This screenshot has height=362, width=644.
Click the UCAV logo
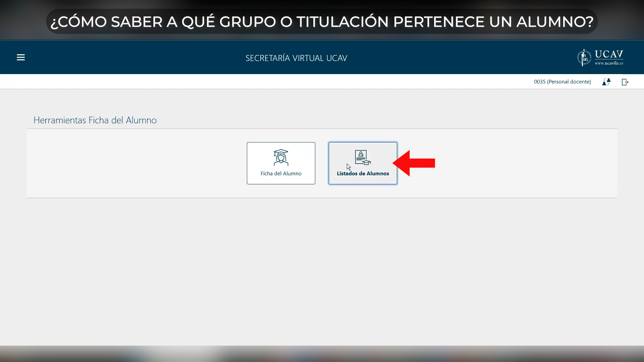pos(600,57)
